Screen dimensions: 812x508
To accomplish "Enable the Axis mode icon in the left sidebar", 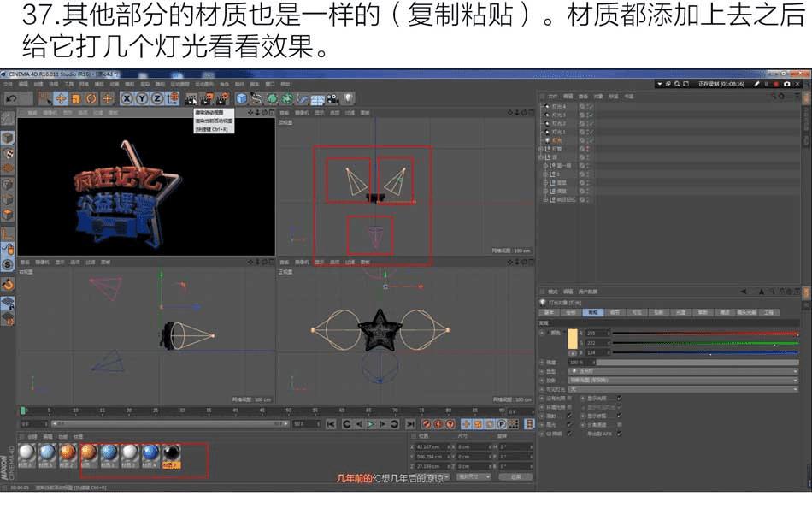I will point(7,234).
